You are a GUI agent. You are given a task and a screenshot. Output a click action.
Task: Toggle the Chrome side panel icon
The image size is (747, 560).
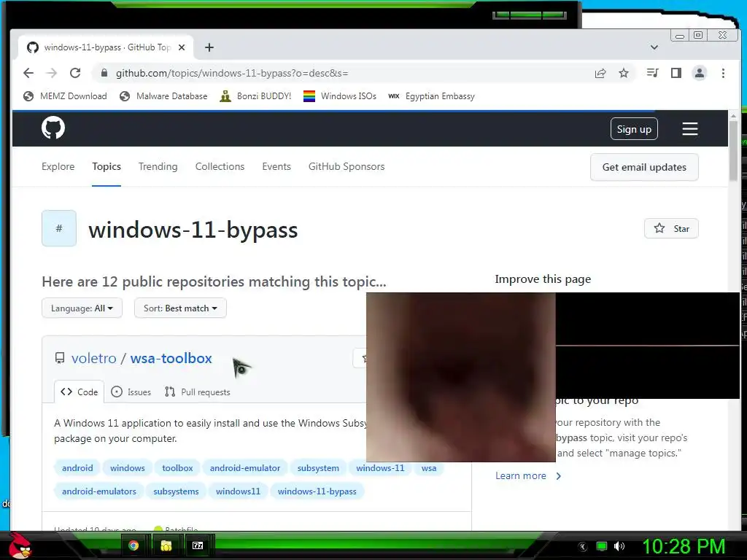click(x=676, y=73)
